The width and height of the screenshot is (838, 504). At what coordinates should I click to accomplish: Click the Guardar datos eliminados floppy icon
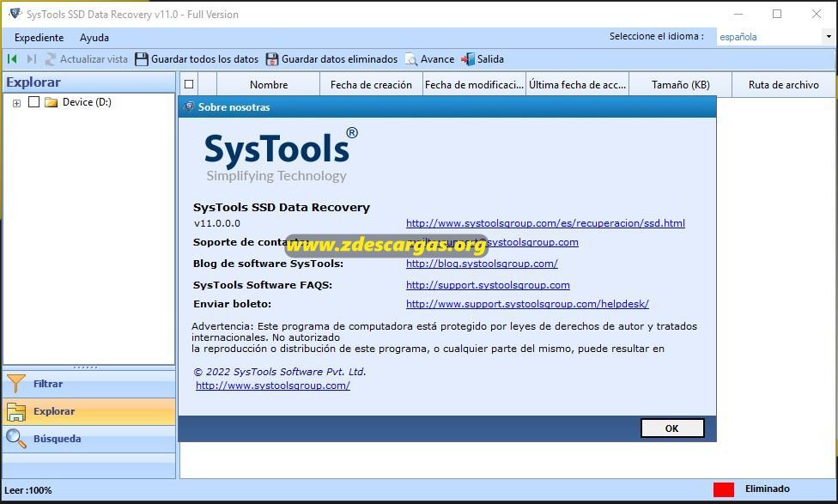click(x=272, y=58)
